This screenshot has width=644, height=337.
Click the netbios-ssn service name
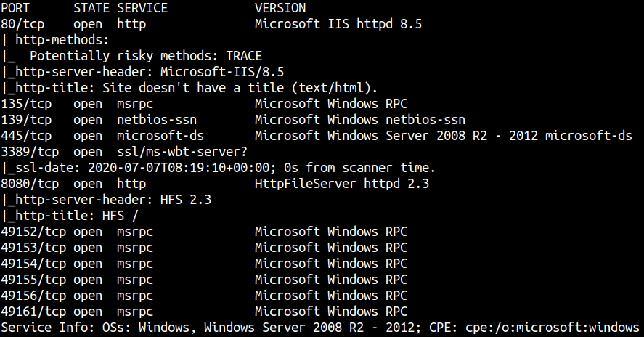(x=157, y=120)
